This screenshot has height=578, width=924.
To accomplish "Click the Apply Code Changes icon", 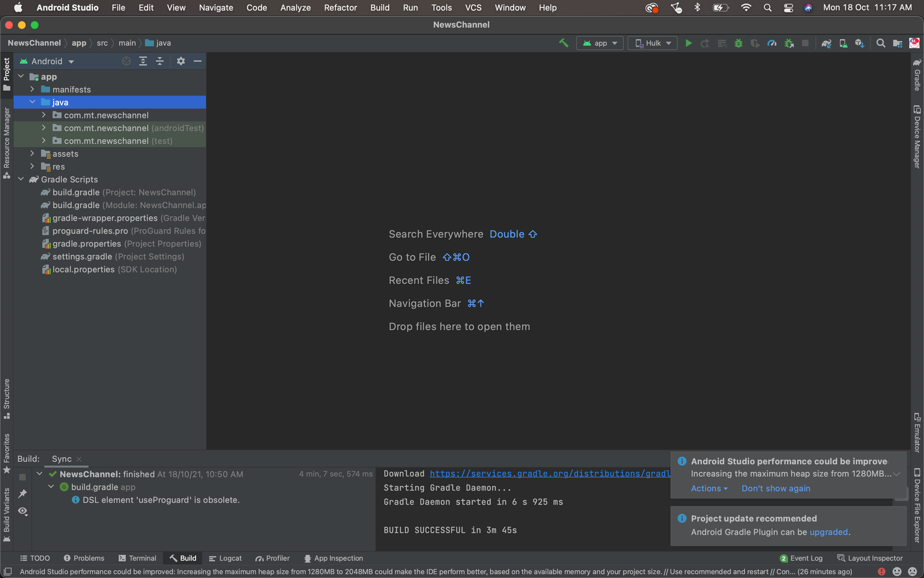I will (722, 43).
